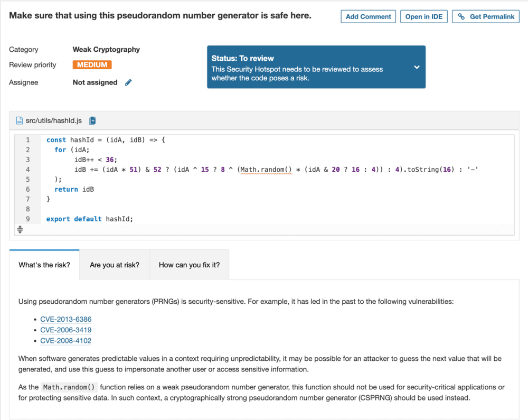Open the How can you fix it? tab
528x420 pixels.
click(x=189, y=264)
